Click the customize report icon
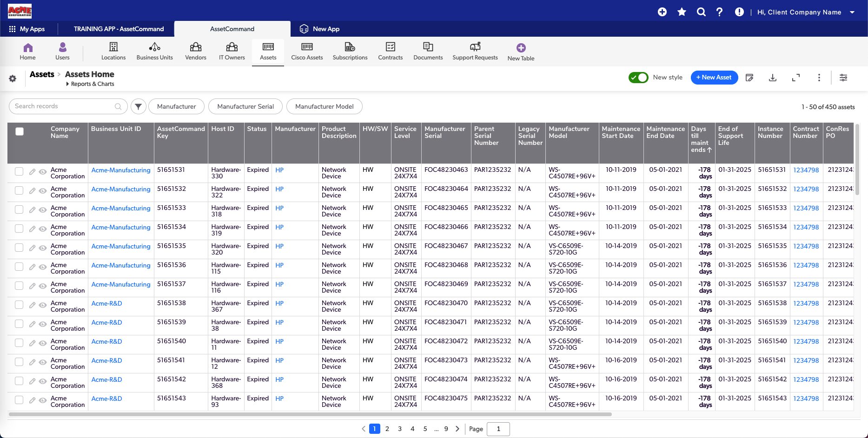 coord(749,78)
